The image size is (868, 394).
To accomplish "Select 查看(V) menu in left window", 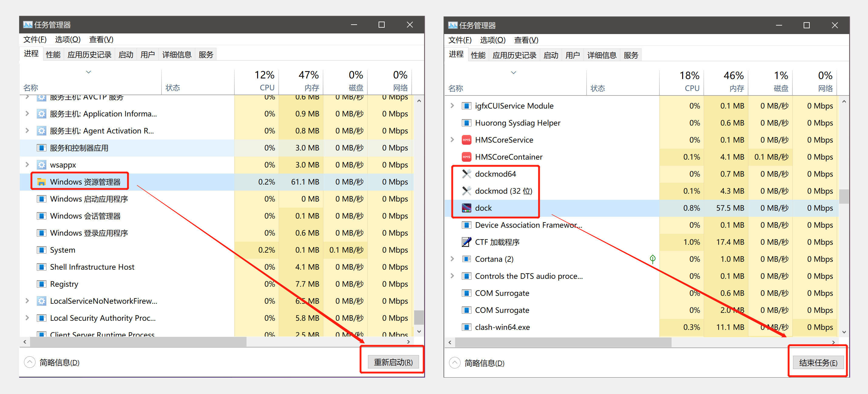I will coord(99,39).
